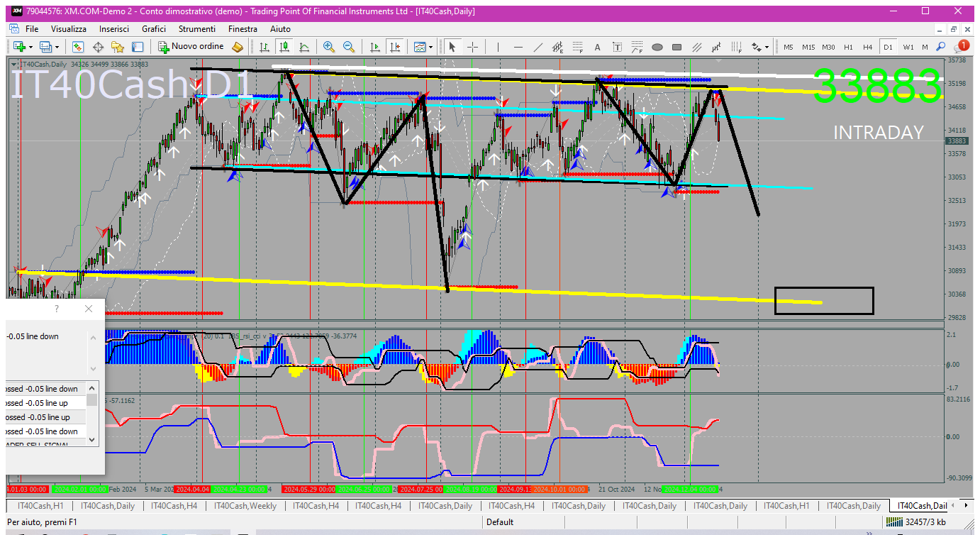The height and width of the screenshot is (535, 980).
Task: Select the Text Label tool marked T
Action: (x=617, y=47)
